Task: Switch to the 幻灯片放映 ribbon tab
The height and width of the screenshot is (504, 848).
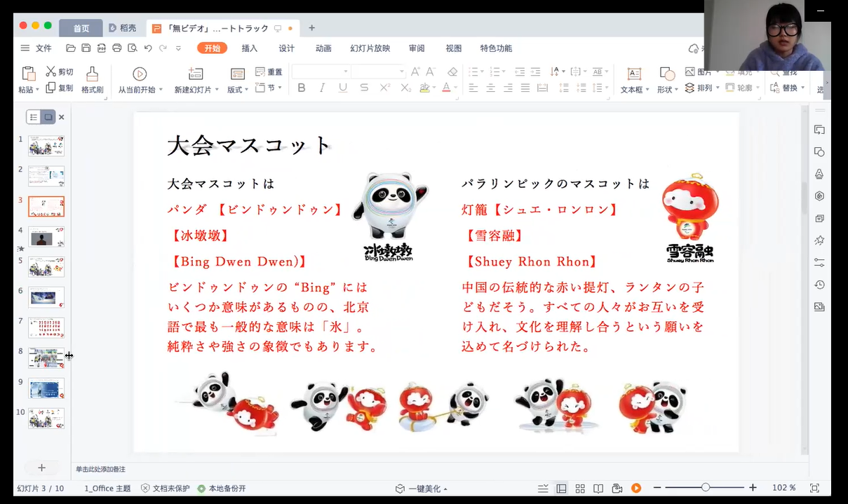Action: click(370, 48)
